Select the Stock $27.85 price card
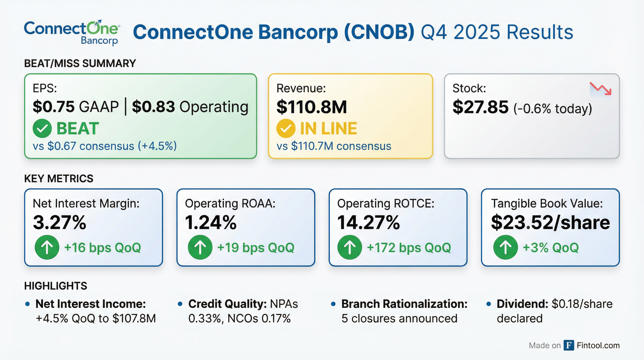 point(532,116)
